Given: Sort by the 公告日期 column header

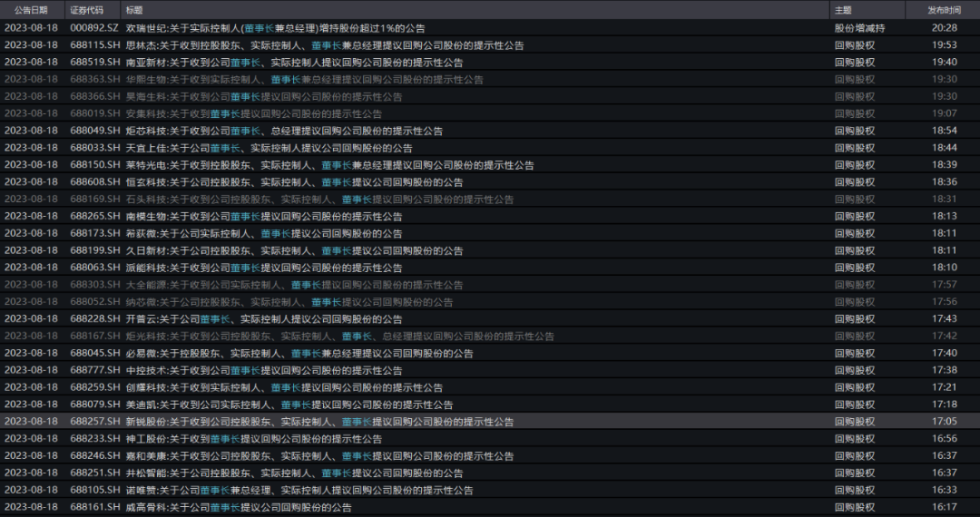Looking at the screenshot, I should pyautogui.click(x=32, y=10).
